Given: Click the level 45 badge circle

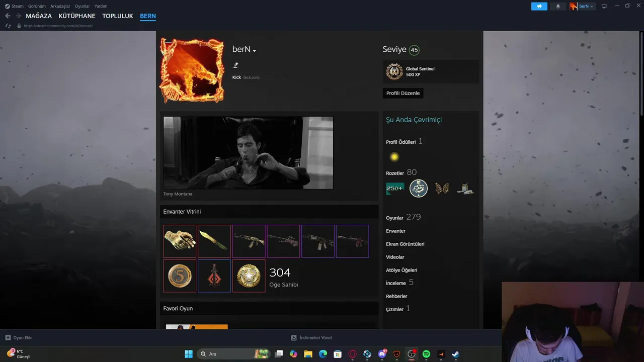Looking at the screenshot, I should click(414, 50).
